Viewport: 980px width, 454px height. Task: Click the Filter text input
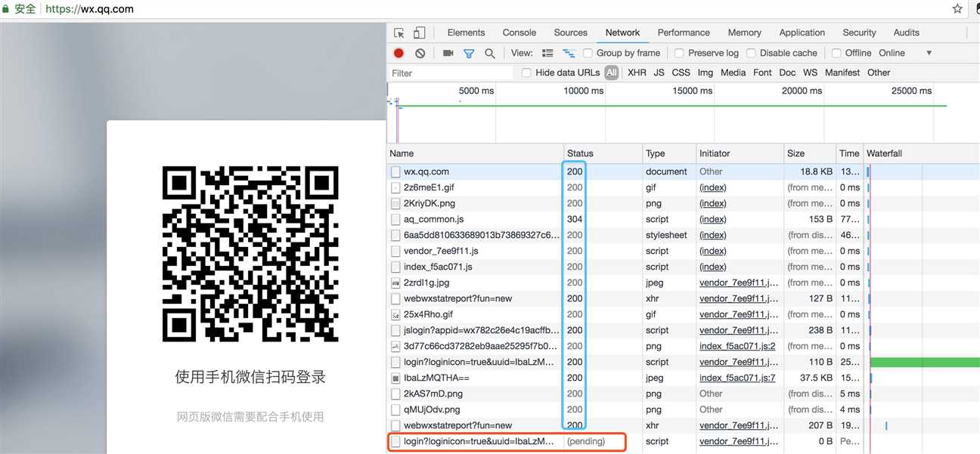click(x=451, y=73)
